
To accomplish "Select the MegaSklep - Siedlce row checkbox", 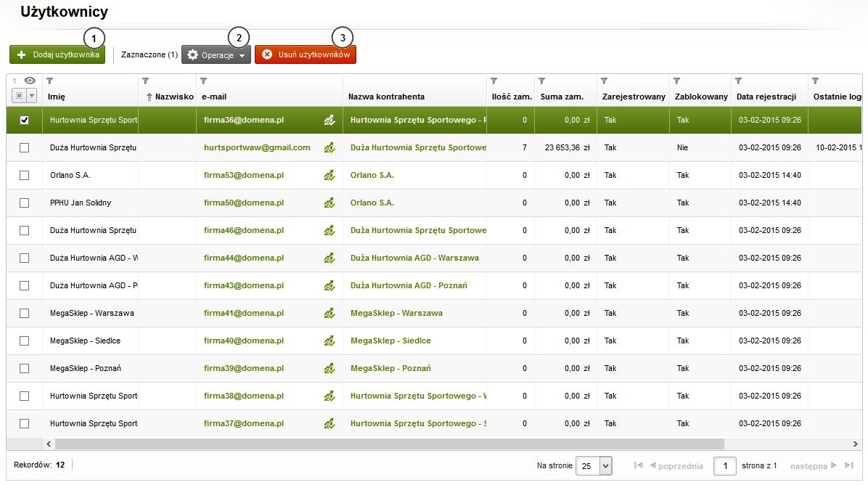I will [x=25, y=341].
